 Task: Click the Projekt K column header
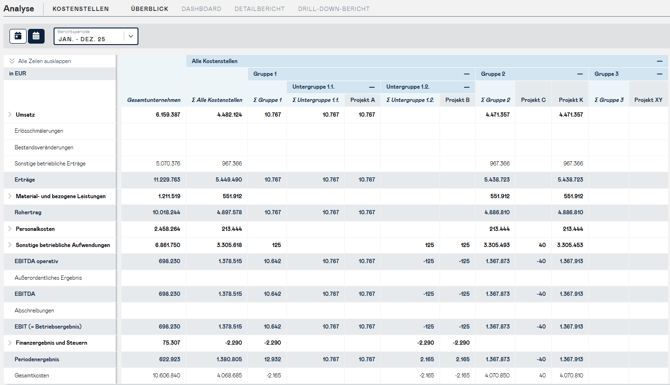click(x=570, y=100)
